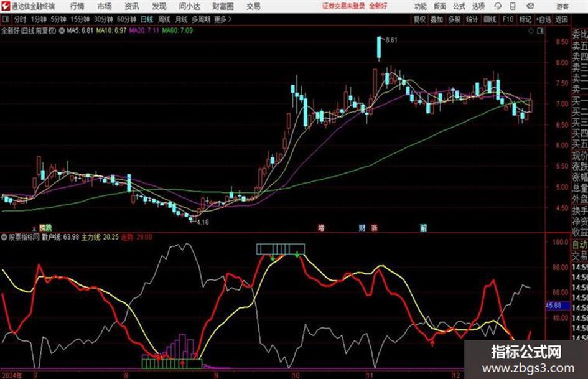Click the 4.16 low price label

202,222
